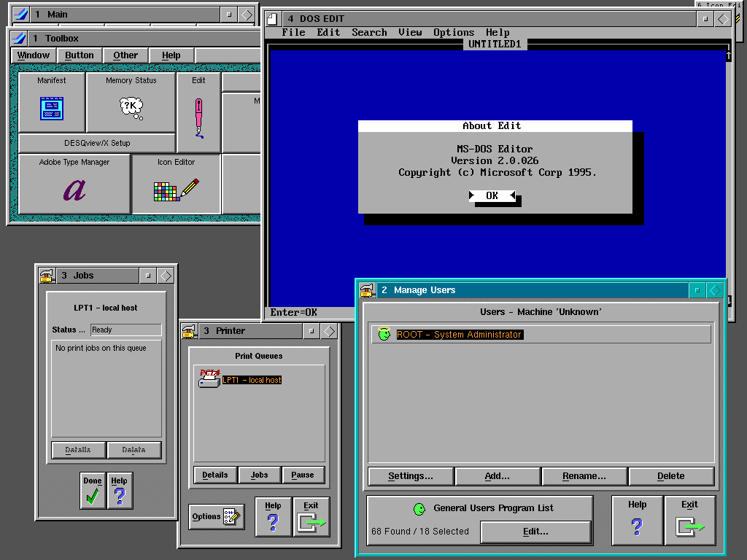Click the Jobs button under Print Queues

259,475
